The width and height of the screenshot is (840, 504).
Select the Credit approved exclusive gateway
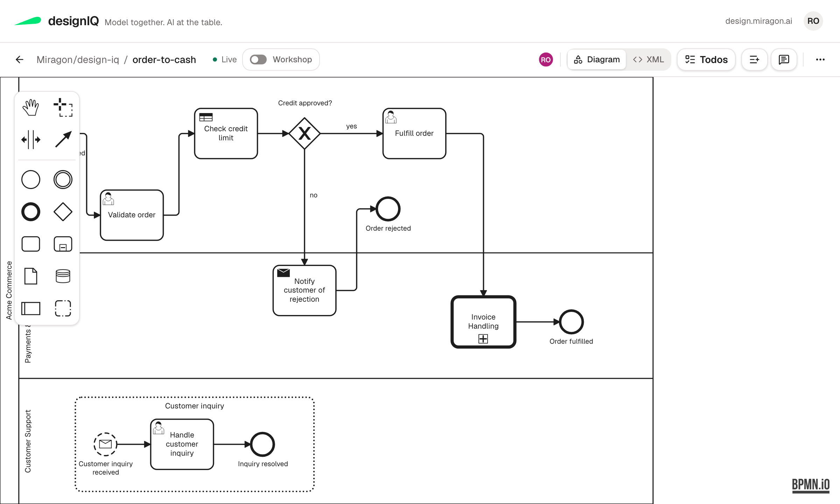[304, 133]
